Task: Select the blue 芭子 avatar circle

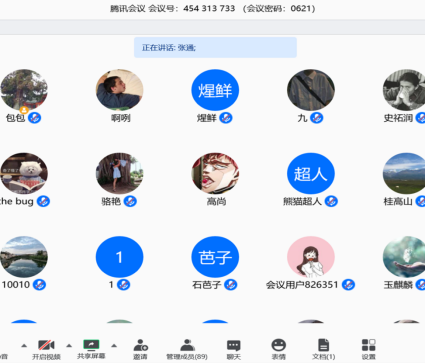Action: click(215, 257)
